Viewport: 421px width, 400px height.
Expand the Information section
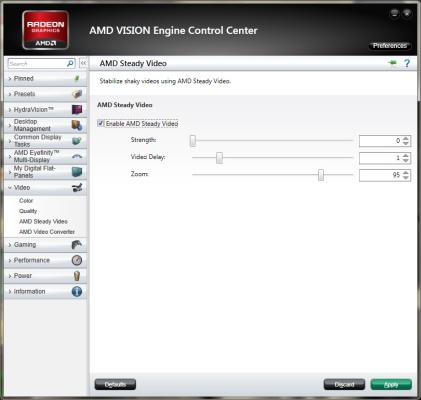(x=45, y=291)
